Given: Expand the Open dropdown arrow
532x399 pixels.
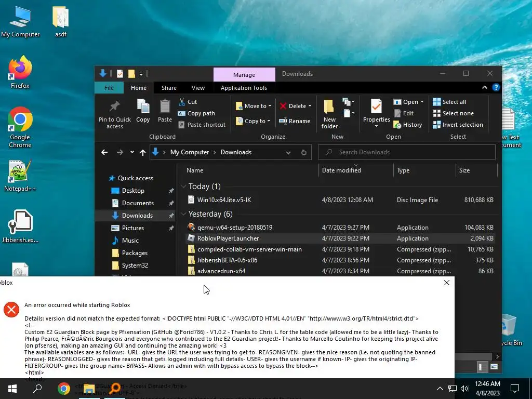Looking at the screenshot, I should point(422,102).
